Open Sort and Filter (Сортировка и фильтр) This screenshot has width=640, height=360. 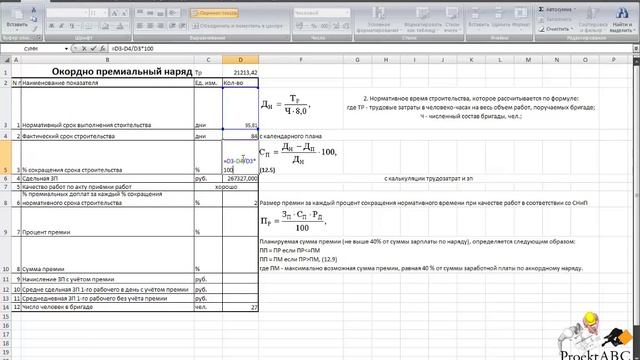pyautogui.click(x=593, y=20)
